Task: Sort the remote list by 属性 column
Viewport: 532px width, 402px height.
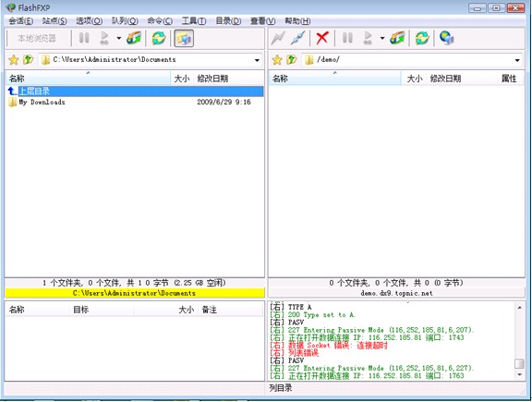Action: (x=509, y=79)
